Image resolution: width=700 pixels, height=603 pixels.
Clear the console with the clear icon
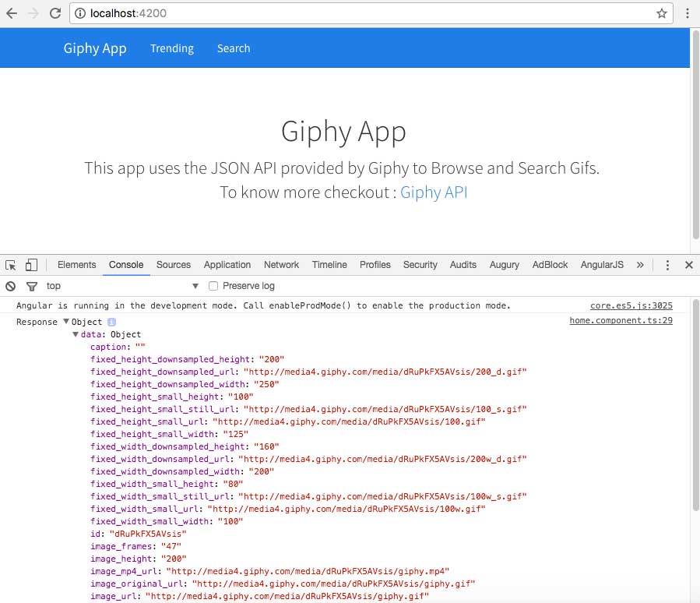coord(11,286)
